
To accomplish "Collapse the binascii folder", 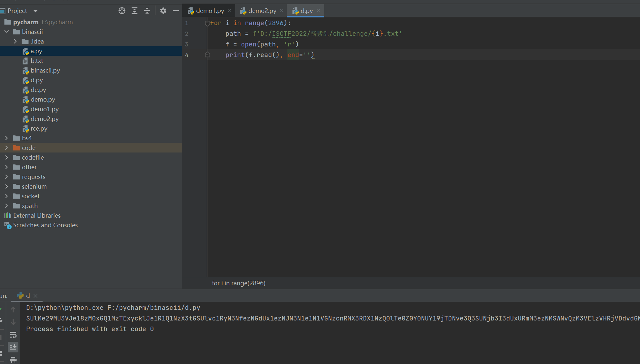I will pyautogui.click(x=7, y=32).
